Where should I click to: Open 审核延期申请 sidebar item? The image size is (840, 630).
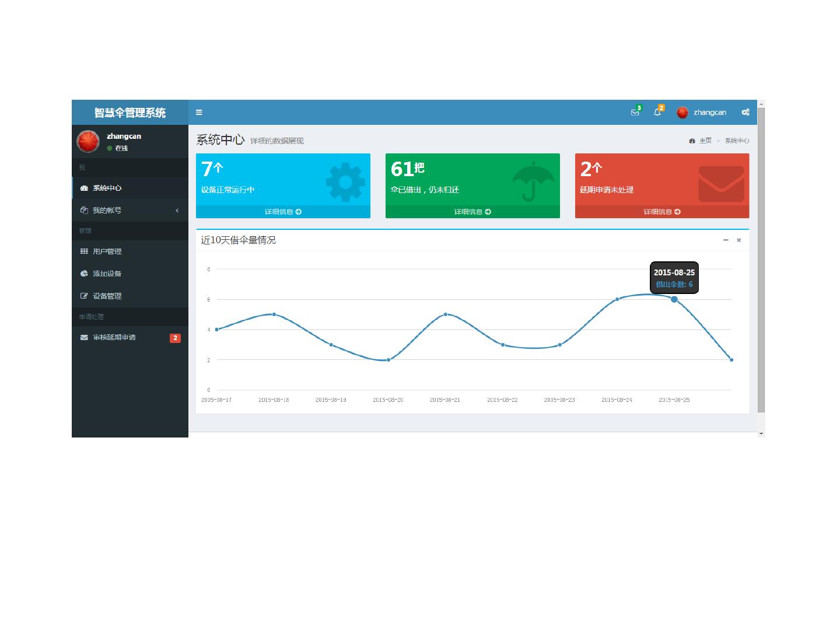pyautogui.click(x=129, y=337)
